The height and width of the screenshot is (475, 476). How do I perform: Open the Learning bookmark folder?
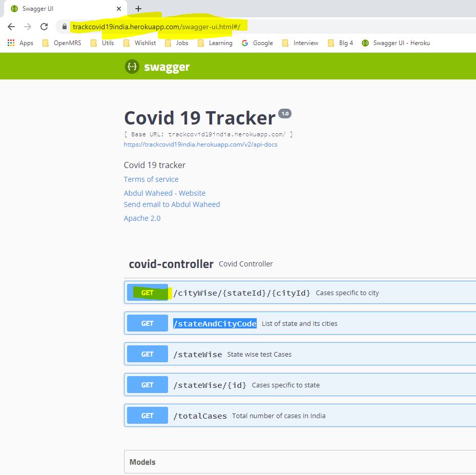[215, 43]
